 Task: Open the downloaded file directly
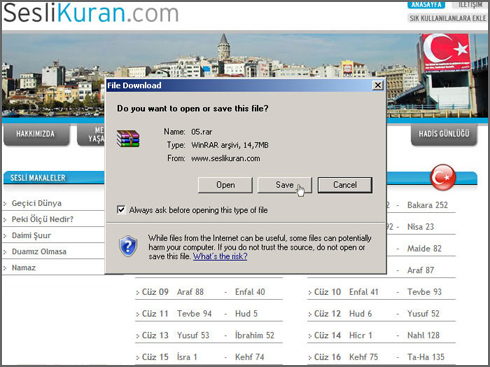pos(225,185)
